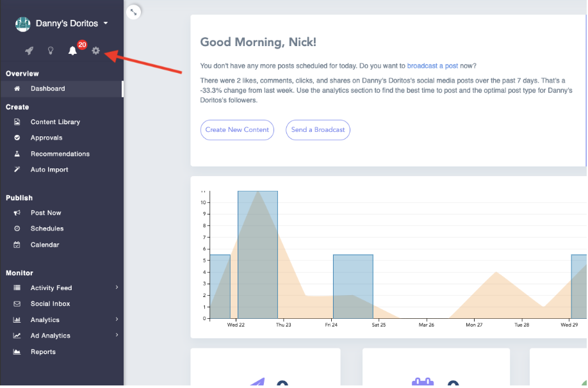
Task: Click the Danny's Doritos account avatar
Action: point(23,24)
